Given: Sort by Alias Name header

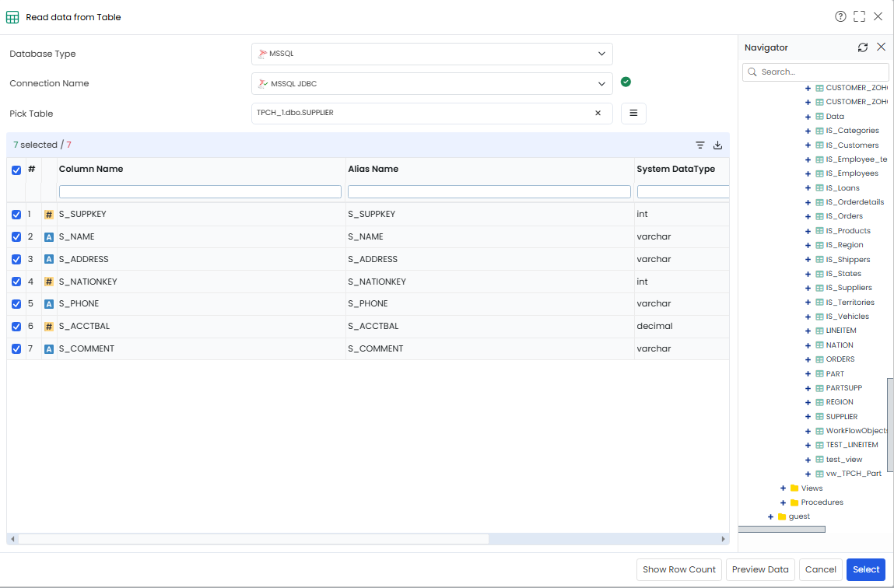Looking at the screenshot, I should point(373,169).
